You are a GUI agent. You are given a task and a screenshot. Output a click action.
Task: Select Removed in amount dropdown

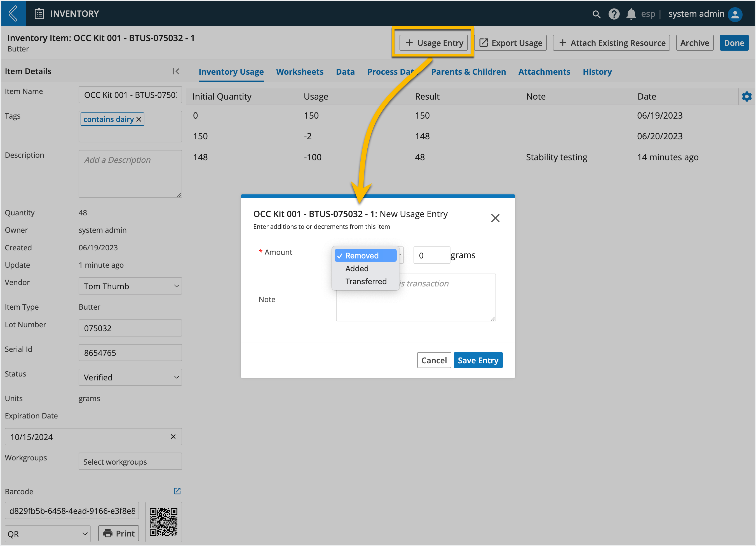coord(366,256)
